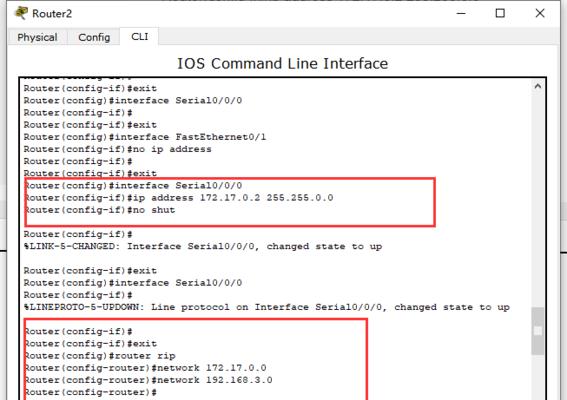Select the CLI tab
The width and height of the screenshot is (567, 400).
pos(140,37)
